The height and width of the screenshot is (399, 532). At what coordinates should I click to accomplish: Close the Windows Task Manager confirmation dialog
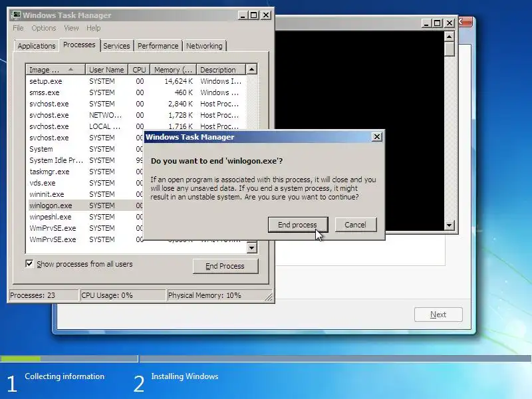click(x=377, y=137)
